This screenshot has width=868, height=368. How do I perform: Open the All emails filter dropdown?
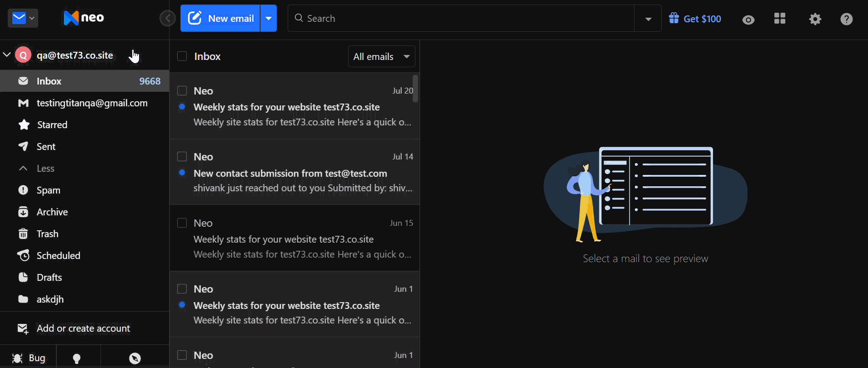381,56
